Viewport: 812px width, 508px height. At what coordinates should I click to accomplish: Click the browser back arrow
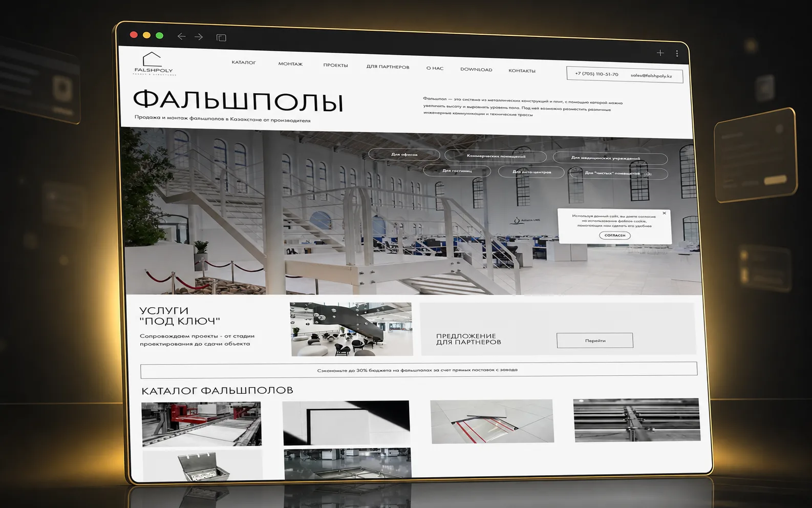pos(181,36)
